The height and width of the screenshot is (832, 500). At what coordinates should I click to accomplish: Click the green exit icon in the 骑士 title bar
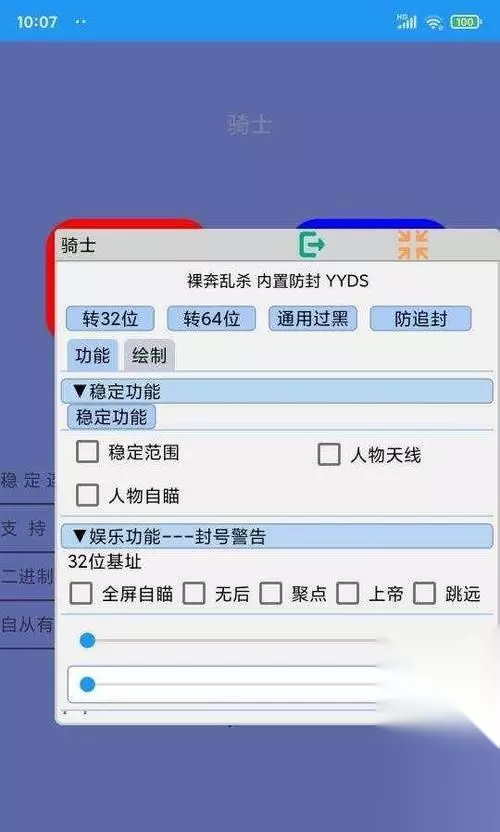312,245
